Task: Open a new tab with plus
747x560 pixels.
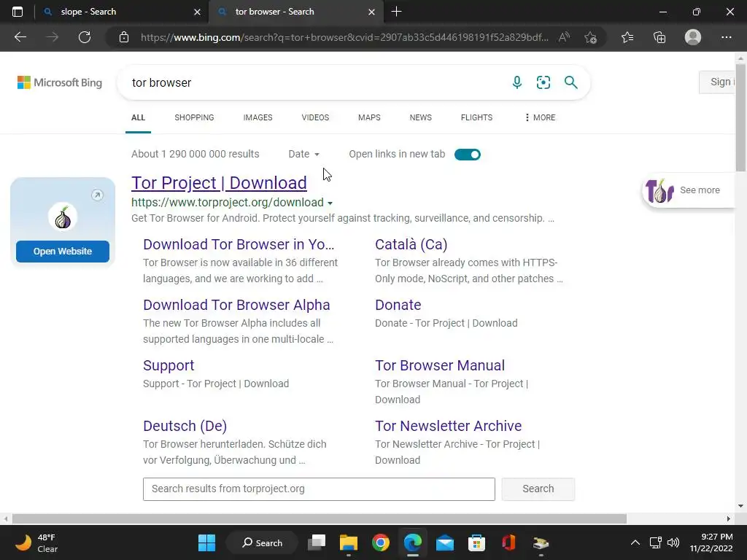Action: click(x=396, y=12)
